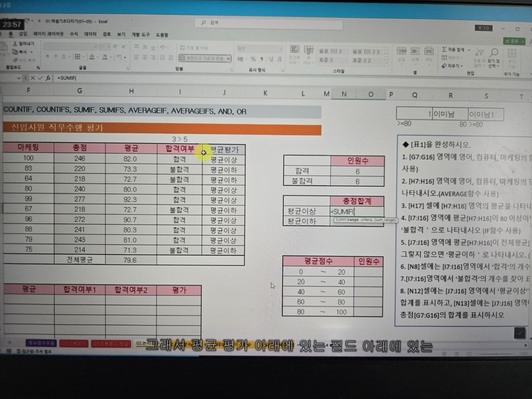This screenshot has width=532, height=399.
Task: Click the cancel formula X icon
Action: point(33,78)
